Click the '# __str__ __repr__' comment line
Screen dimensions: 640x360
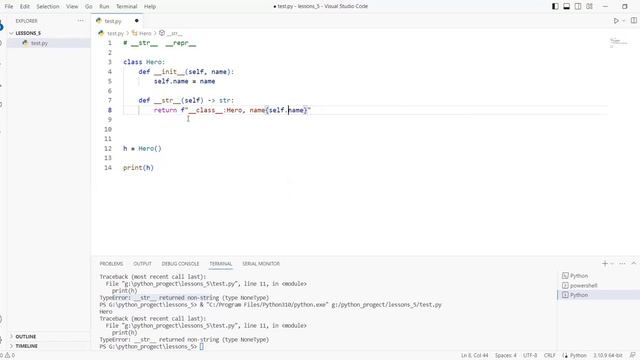pos(160,43)
